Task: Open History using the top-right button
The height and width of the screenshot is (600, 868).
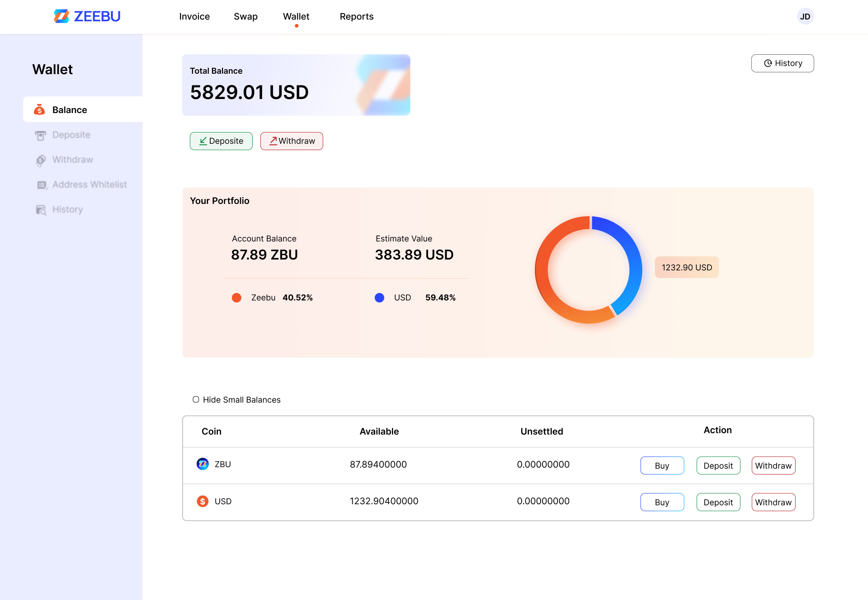Action: click(783, 63)
